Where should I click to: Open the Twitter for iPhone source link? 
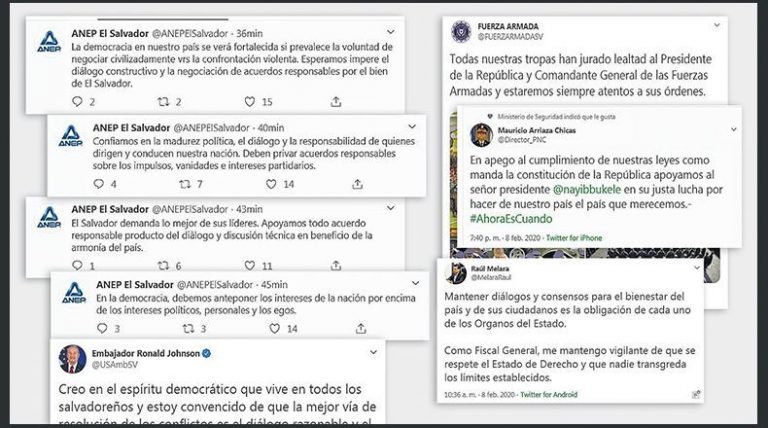click(574, 238)
